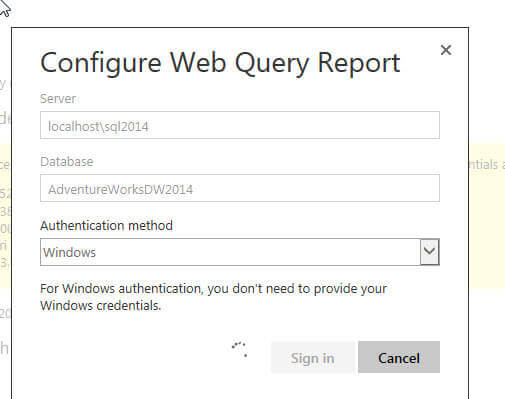The width and height of the screenshot is (505, 399).
Task: Click the Sign in button
Action: coord(313,357)
